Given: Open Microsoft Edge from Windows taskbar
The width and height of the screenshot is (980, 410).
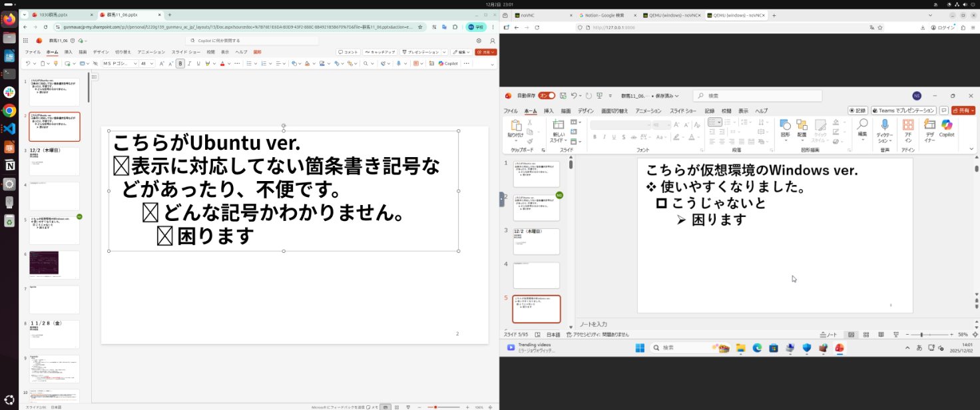Looking at the screenshot, I should (757, 347).
